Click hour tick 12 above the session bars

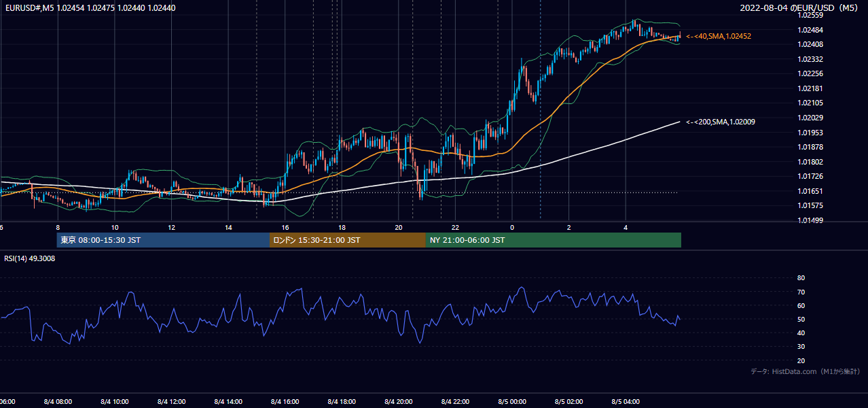pyautogui.click(x=172, y=228)
